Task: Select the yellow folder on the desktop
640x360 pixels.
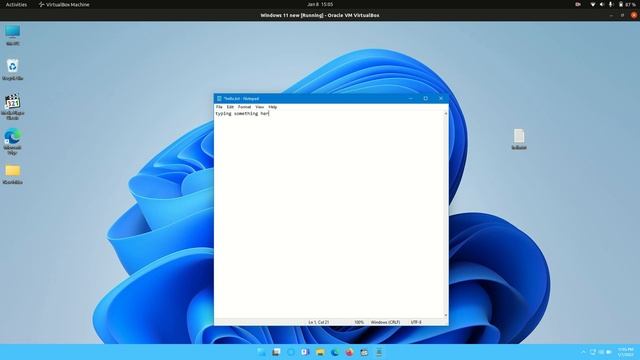Action: tap(13, 174)
